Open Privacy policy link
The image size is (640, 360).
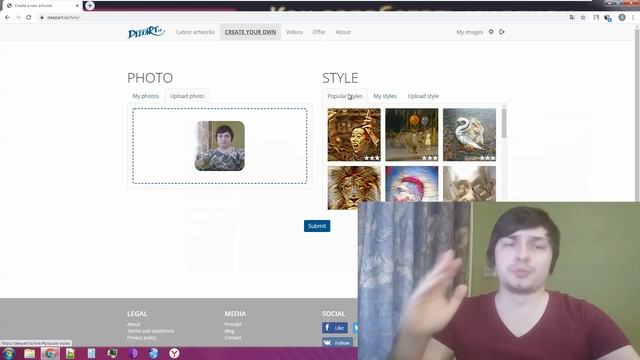[142, 338]
